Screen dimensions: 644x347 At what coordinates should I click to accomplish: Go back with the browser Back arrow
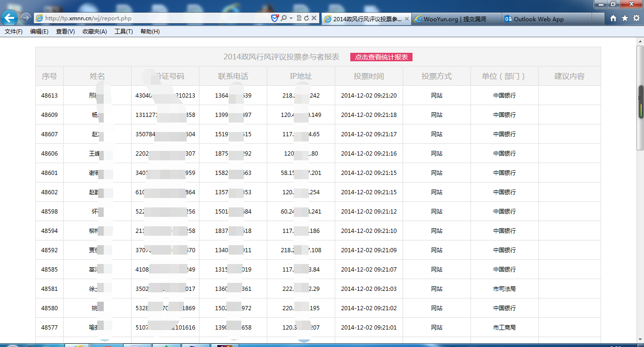click(9, 18)
